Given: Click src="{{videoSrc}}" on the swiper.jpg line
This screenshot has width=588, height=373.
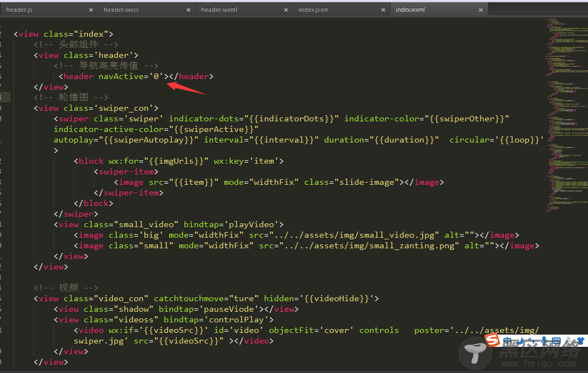Looking at the screenshot, I should (x=179, y=341).
